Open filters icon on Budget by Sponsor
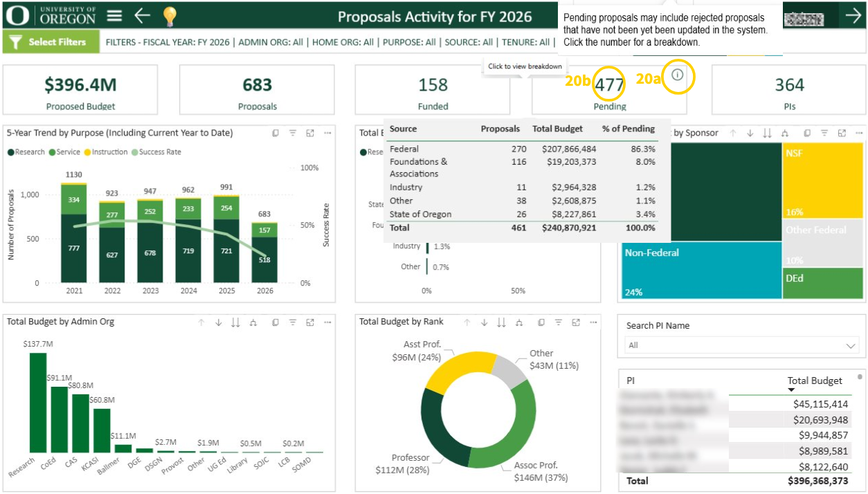 pos(824,133)
